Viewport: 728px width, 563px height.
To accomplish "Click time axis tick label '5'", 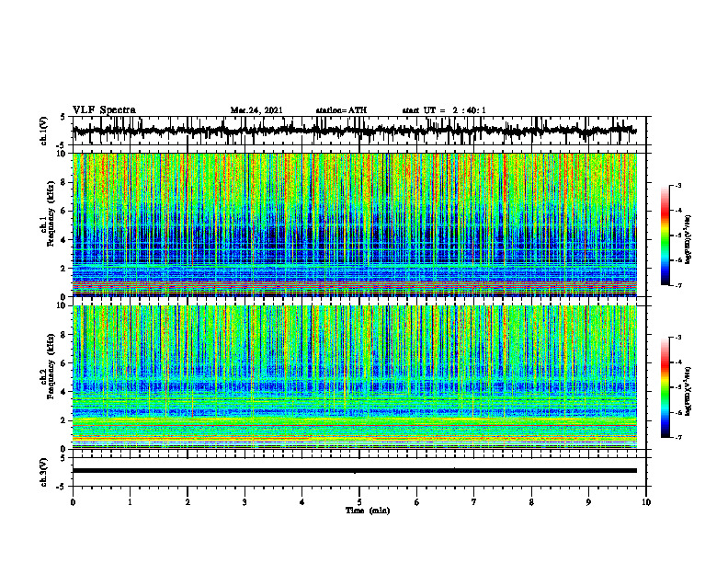I will pos(359,502).
